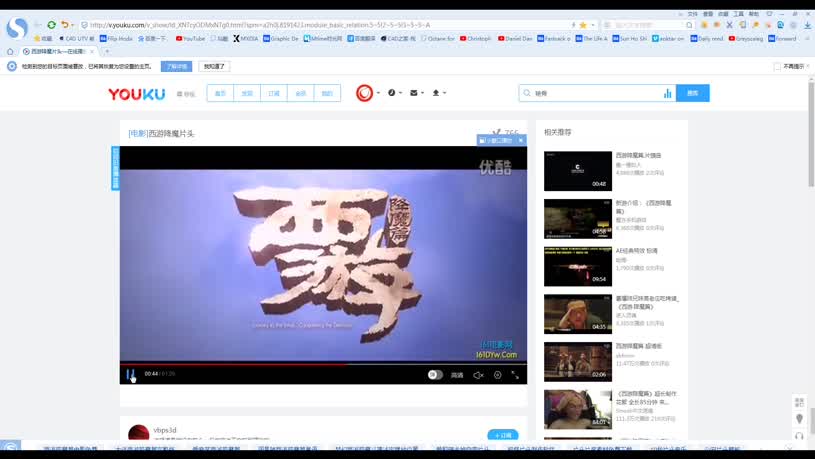Open the mail envelope dropdown
Viewport: 815px width, 459px height.
pos(417,93)
